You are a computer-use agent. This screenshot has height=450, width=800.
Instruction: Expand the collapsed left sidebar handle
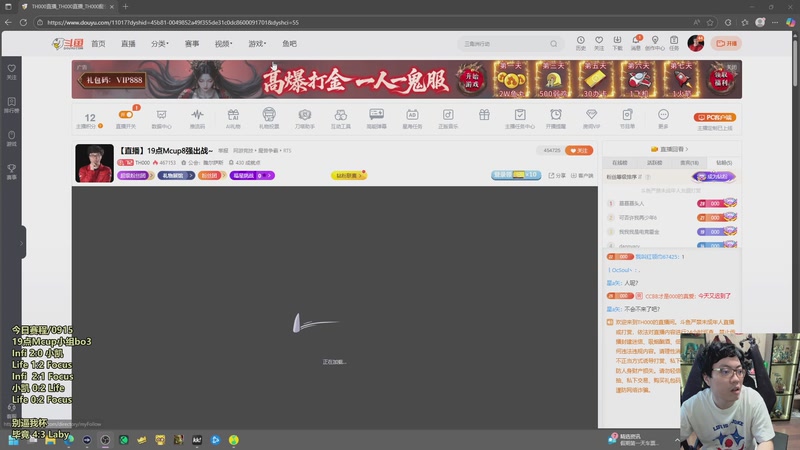[x=22, y=242]
